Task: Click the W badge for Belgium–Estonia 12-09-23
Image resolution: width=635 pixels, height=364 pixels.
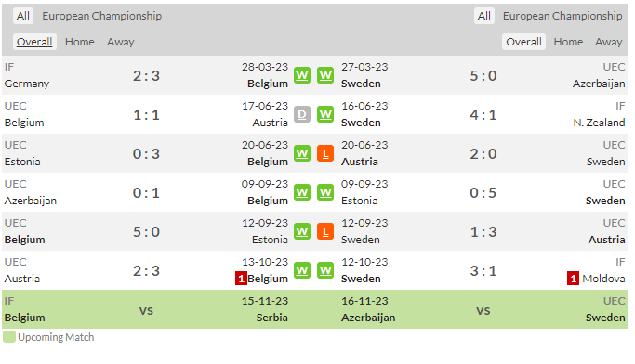Action: [302, 232]
